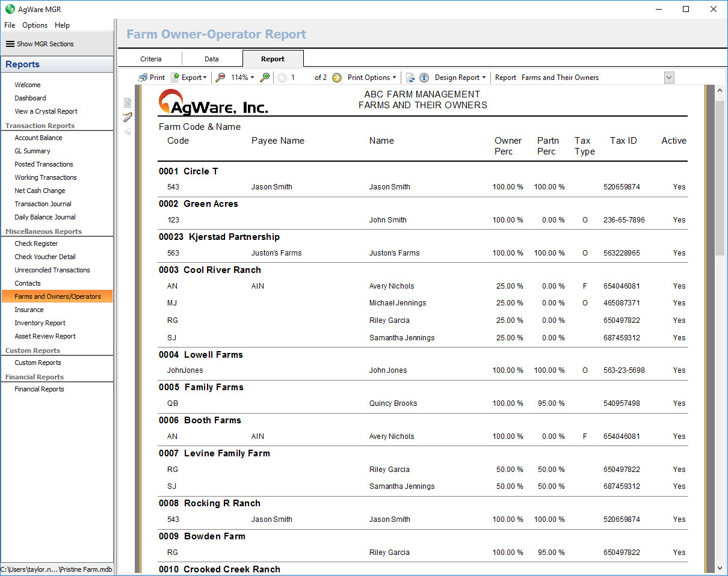Open the 114% zoom level dropdown
This screenshot has height=576, width=728.
point(242,78)
